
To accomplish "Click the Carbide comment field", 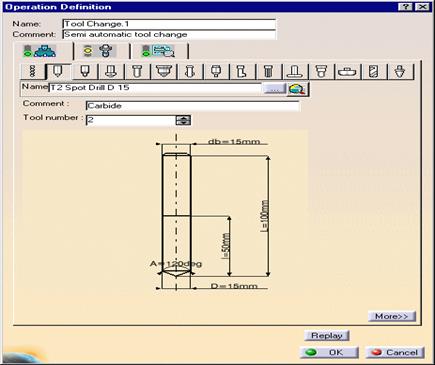I will click(x=193, y=106).
